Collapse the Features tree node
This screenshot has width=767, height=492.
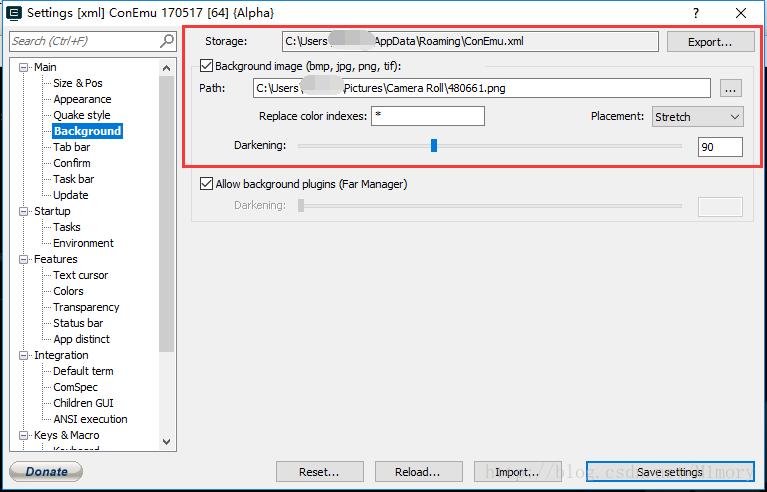point(23,259)
